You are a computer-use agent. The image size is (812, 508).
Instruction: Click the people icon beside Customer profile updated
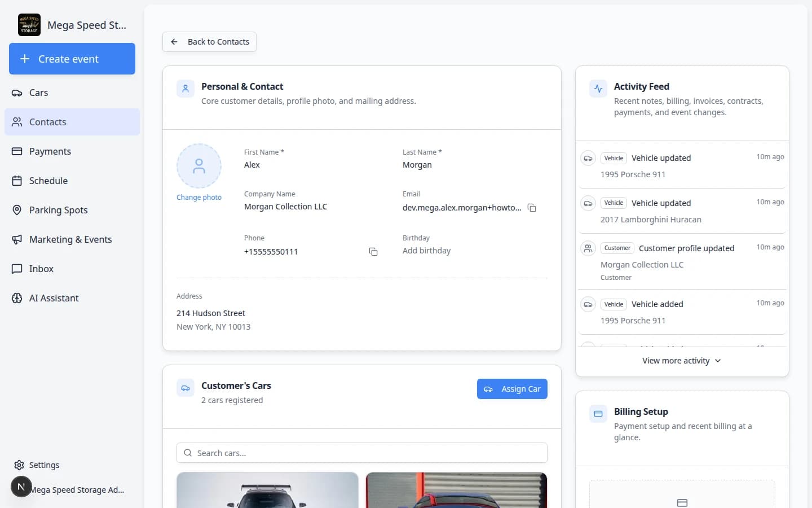click(588, 248)
